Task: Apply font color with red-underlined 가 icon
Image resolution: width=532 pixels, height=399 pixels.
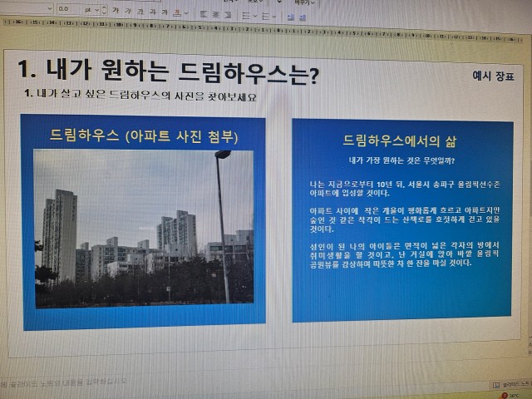Action: click(x=177, y=13)
